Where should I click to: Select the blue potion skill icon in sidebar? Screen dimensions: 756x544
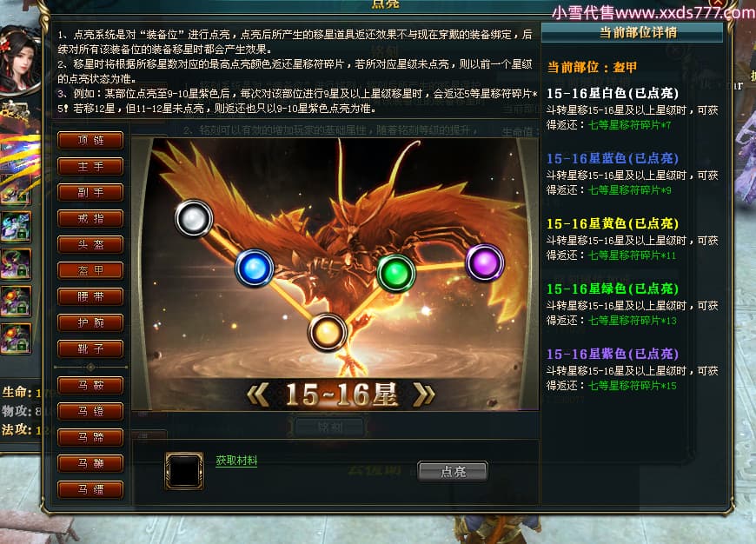click(15, 227)
